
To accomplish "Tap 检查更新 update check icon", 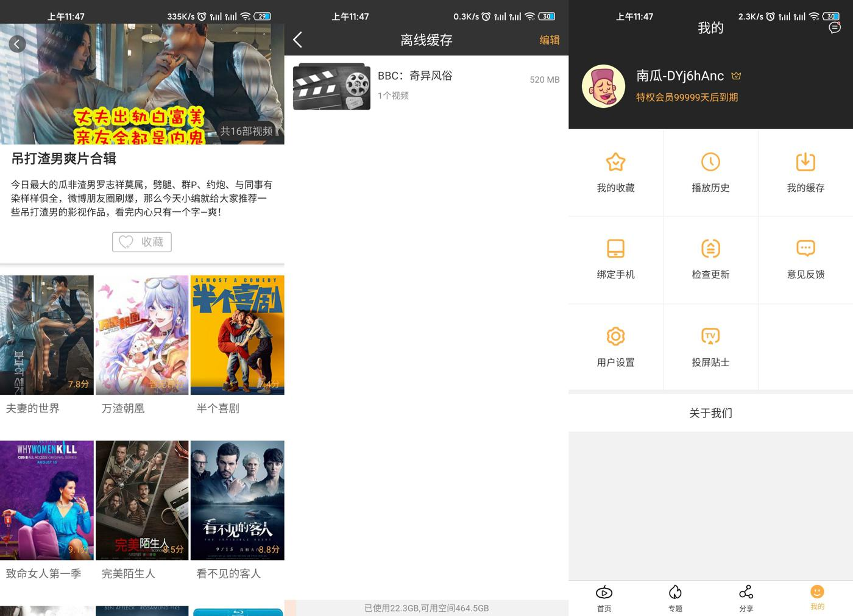I will click(x=710, y=249).
